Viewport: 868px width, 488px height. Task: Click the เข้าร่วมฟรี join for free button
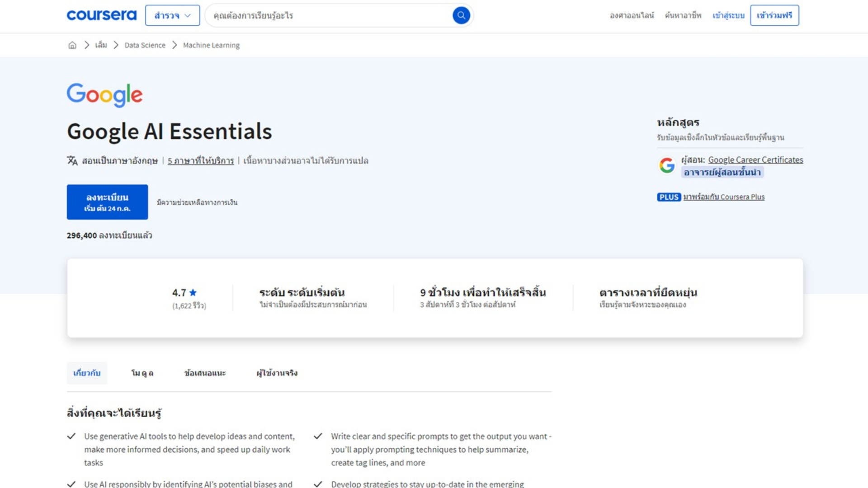point(774,15)
